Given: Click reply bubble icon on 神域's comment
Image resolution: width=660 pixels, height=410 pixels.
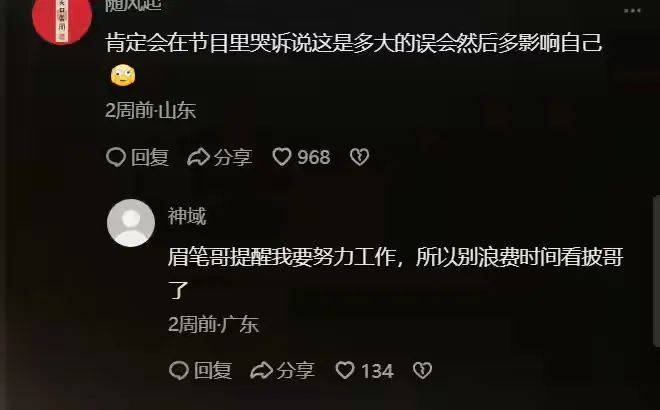Looking at the screenshot, I should point(179,370).
